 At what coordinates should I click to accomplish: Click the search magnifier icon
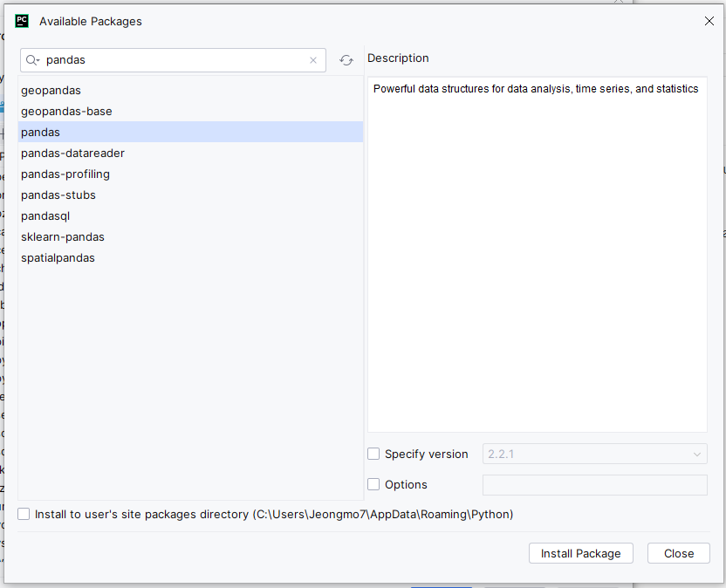coord(32,60)
